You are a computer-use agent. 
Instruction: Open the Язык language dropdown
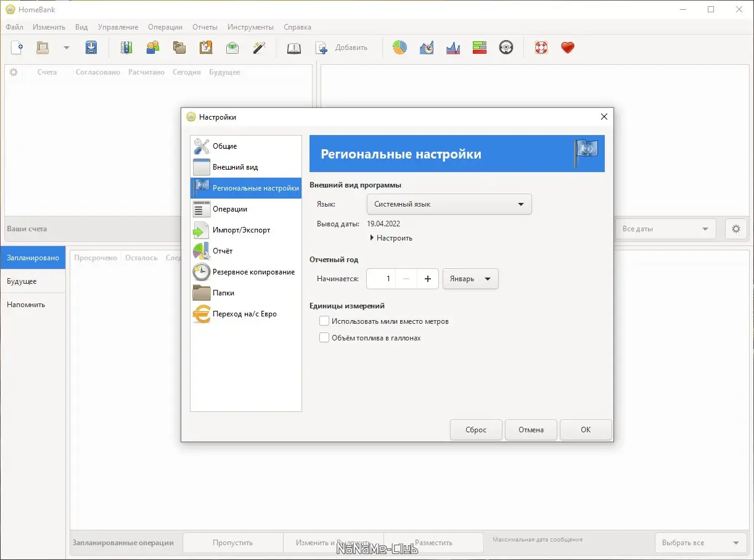(449, 204)
